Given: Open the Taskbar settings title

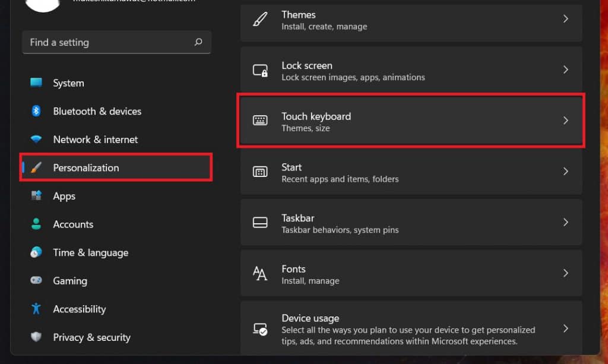Looking at the screenshot, I should pos(298,218).
